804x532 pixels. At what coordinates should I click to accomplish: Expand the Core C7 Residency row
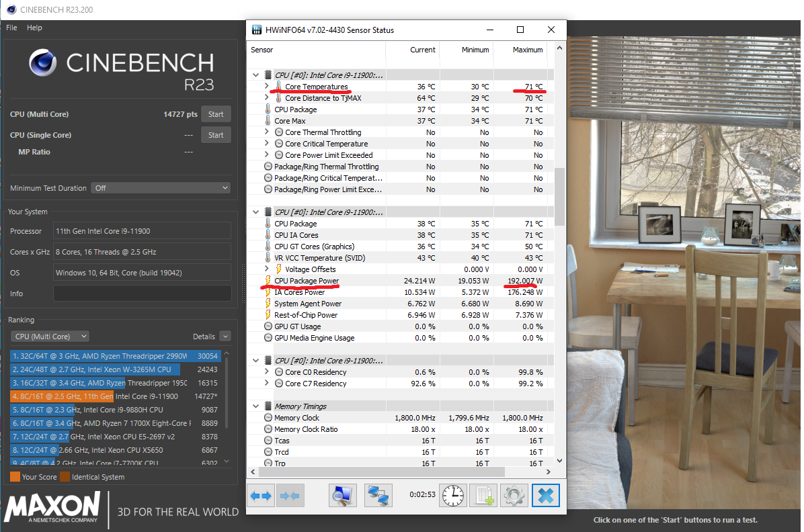point(267,383)
